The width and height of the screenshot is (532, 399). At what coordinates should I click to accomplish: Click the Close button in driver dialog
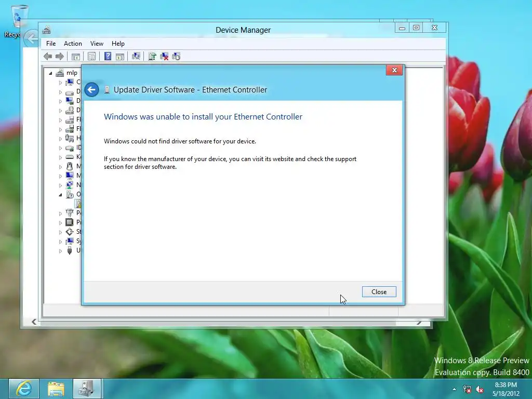click(379, 292)
